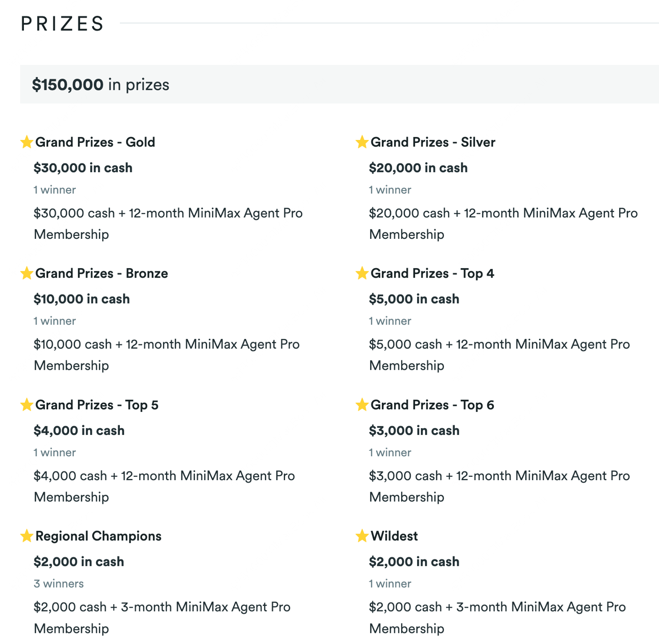
Task: Select the PRIZES section heading
Action: [x=62, y=23]
